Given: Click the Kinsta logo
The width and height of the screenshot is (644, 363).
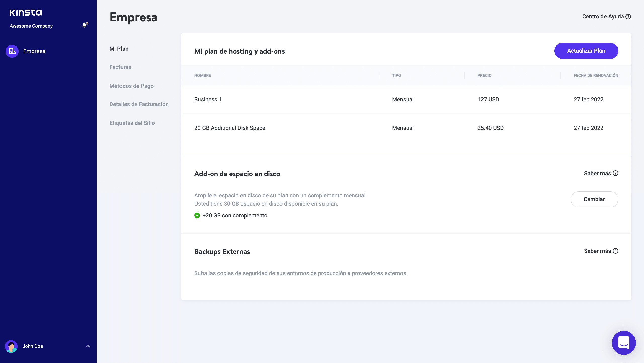Looking at the screenshot, I should [x=26, y=13].
